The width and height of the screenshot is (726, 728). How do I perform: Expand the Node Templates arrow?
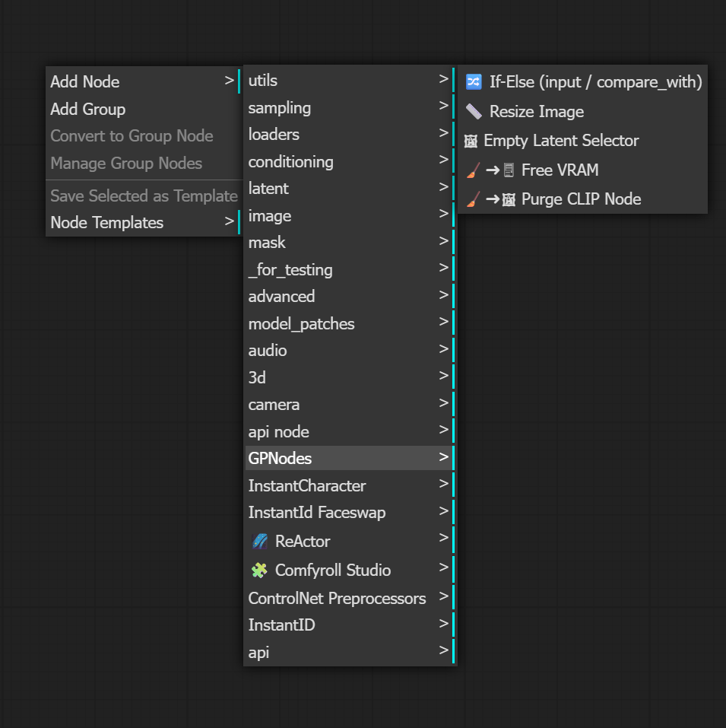(x=229, y=221)
